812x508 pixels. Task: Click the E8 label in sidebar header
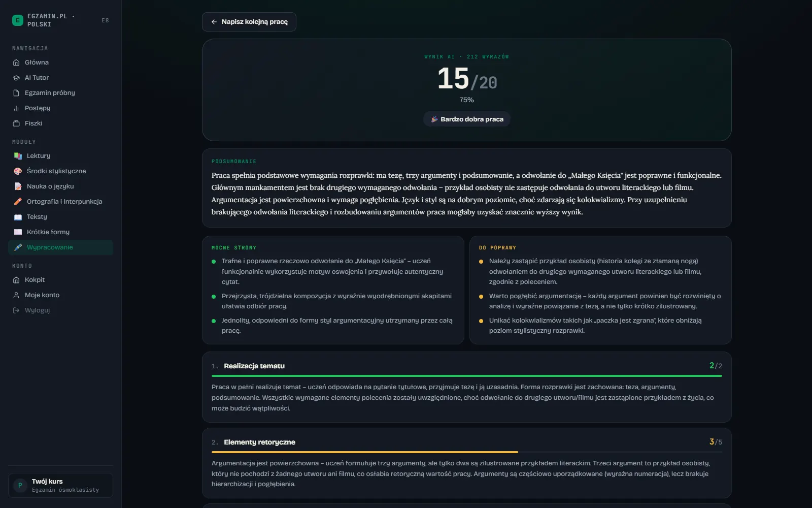(105, 20)
